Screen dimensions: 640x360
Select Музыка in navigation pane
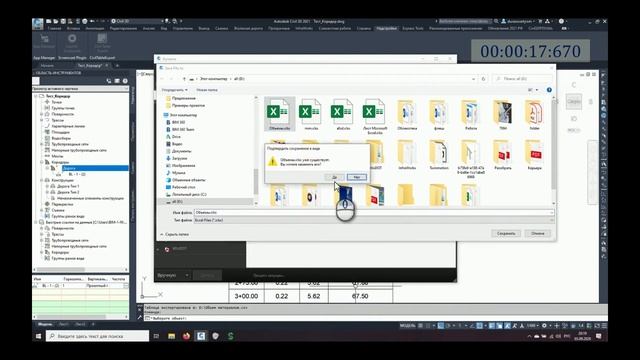[176, 173]
